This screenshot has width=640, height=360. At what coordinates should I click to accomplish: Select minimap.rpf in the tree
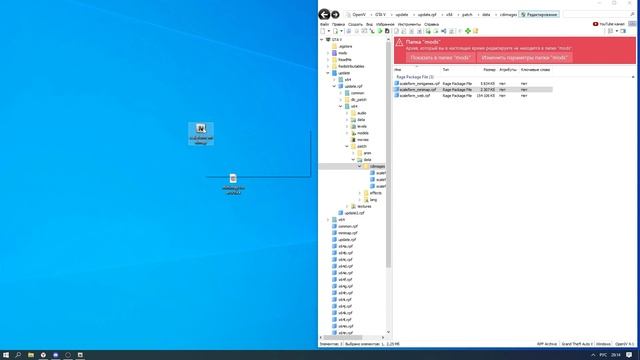pos(348,233)
